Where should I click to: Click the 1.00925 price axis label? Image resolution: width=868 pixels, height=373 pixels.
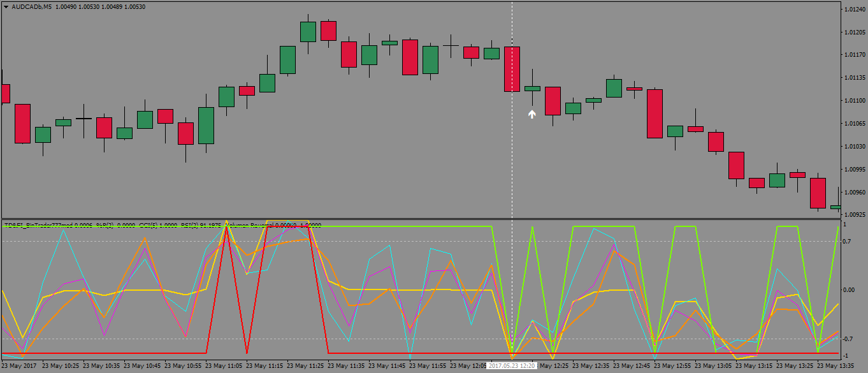tap(853, 215)
